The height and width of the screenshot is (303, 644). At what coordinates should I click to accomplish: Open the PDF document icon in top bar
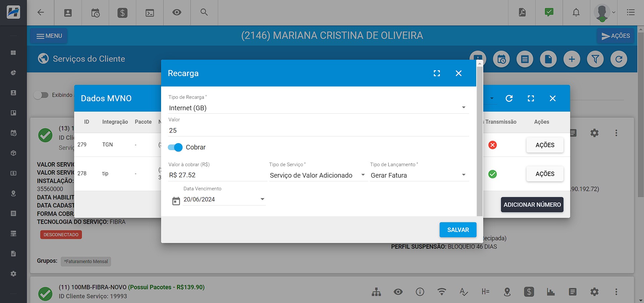click(522, 12)
